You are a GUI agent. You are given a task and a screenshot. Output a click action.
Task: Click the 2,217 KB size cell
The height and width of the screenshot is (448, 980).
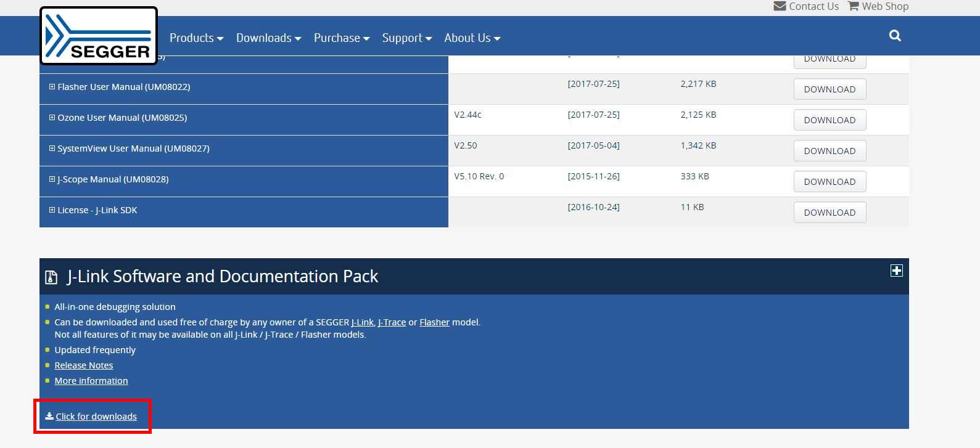(x=698, y=84)
